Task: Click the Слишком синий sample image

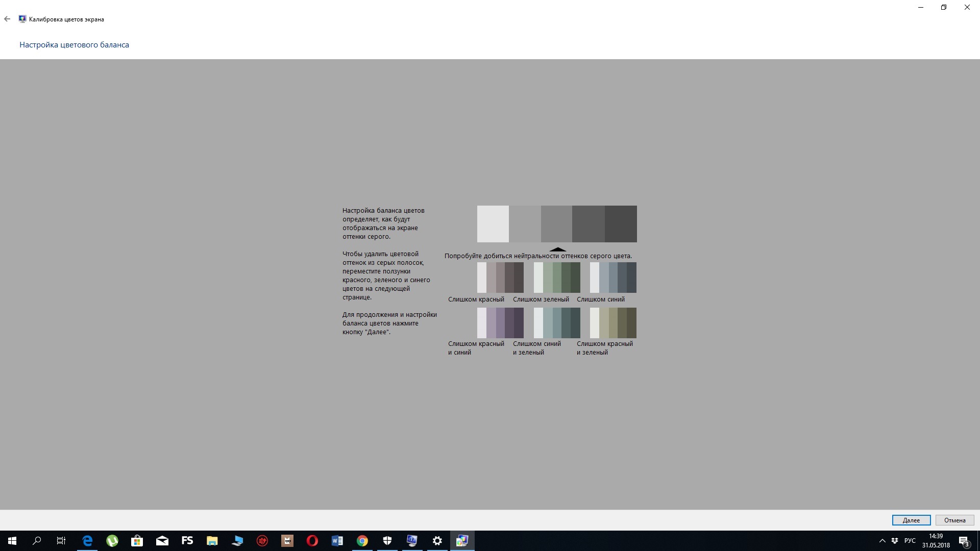Action: (613, 278)
